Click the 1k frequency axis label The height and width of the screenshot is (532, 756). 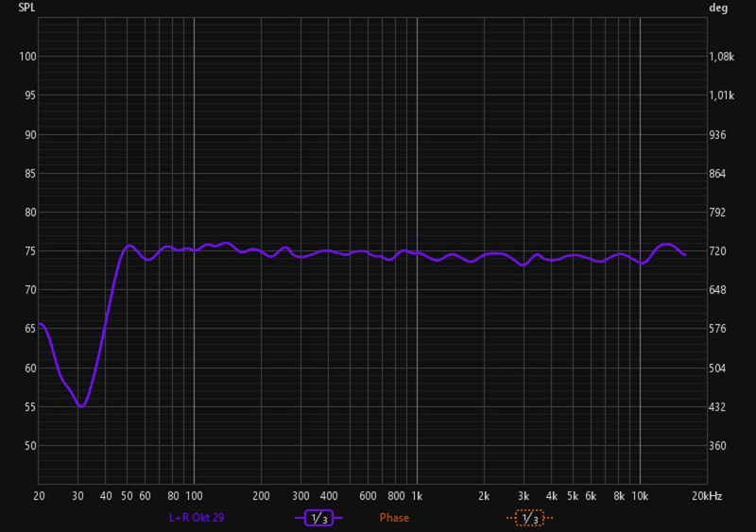pyautogui.click(x=417, y=496)
